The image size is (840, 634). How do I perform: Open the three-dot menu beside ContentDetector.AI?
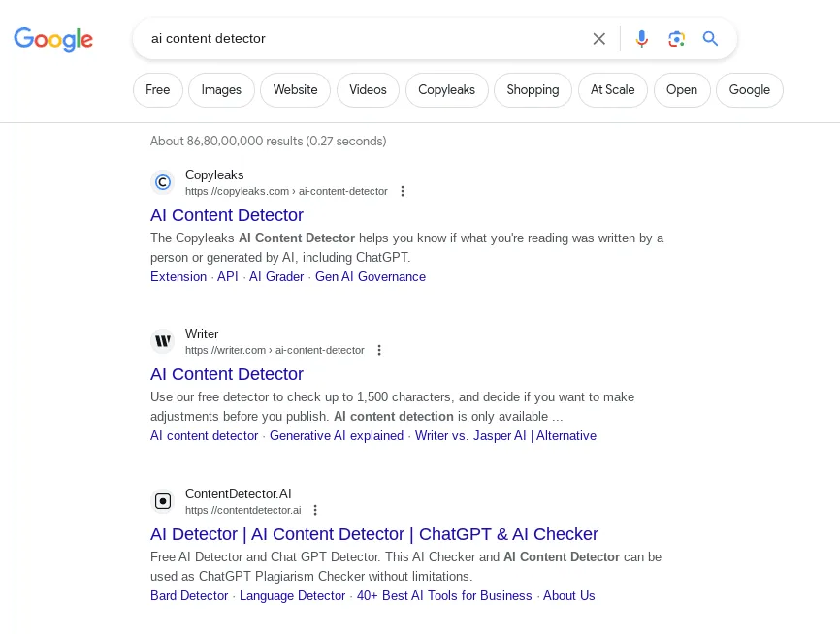coord(315,510)
